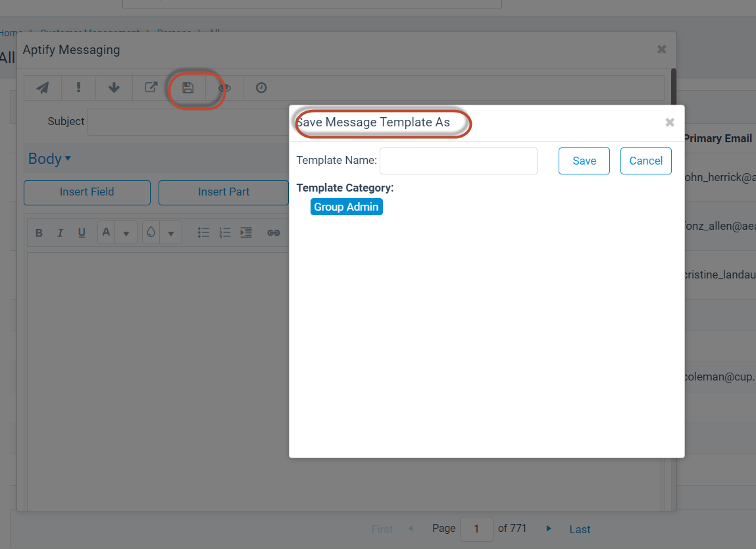Viewport: 756px width, 549px height.
Task: Click the Preview eye icon
Action: point(224,88)
